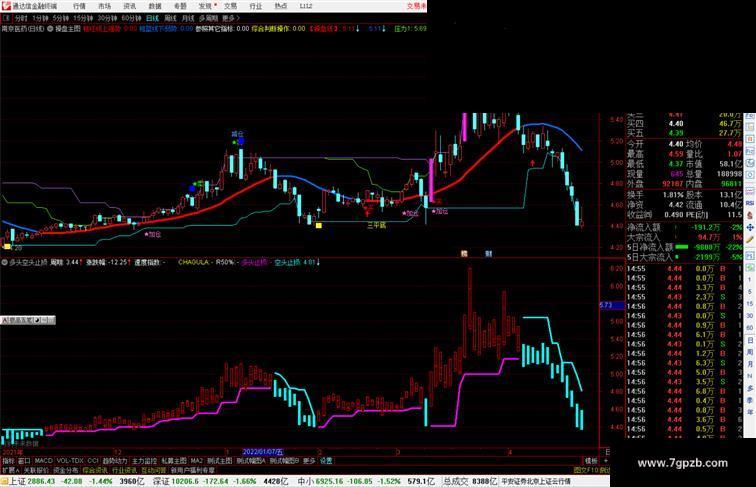Image resolution: width=756 pixels, height=487 pixels.
Task: Open the 行业 menu
Action: coord(256,6)
